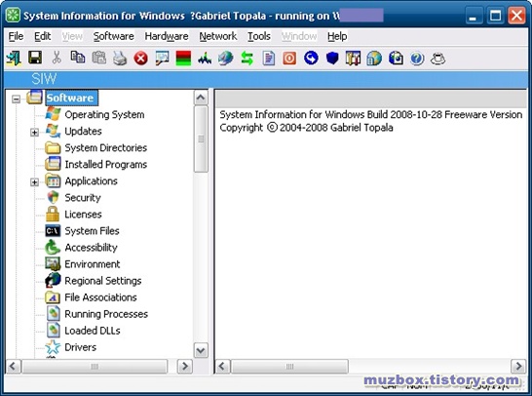532x396 pixels.
Task: Expand the Applications tree node
Action: pyautogui.click(x=34, y=182)
